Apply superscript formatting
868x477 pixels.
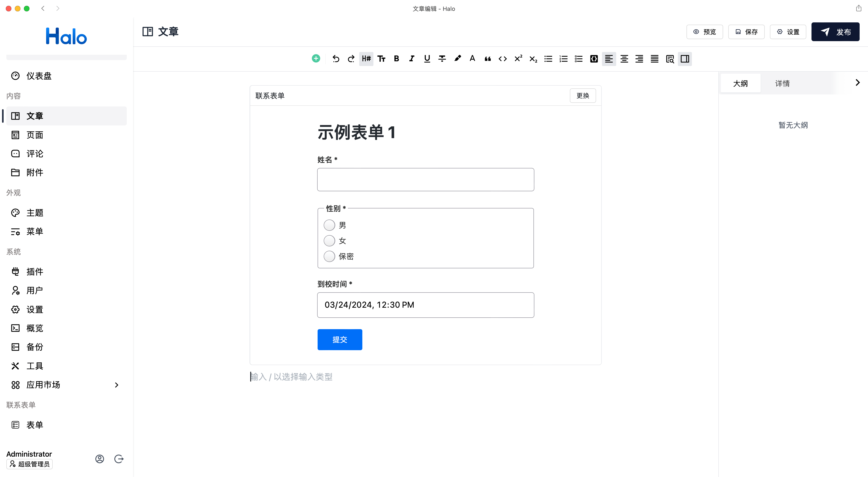coord(518,59)
